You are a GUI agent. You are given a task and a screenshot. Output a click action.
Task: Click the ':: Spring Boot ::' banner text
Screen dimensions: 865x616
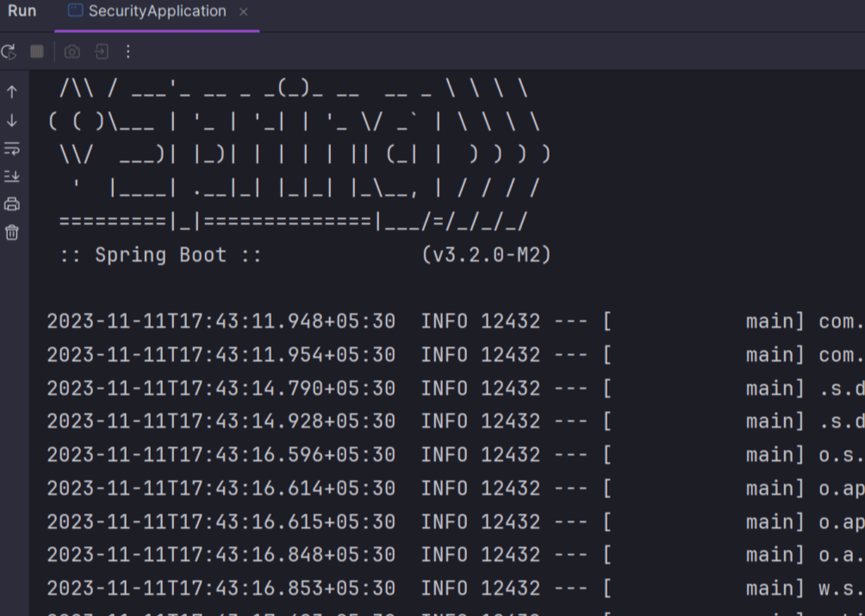coord(160,255)
